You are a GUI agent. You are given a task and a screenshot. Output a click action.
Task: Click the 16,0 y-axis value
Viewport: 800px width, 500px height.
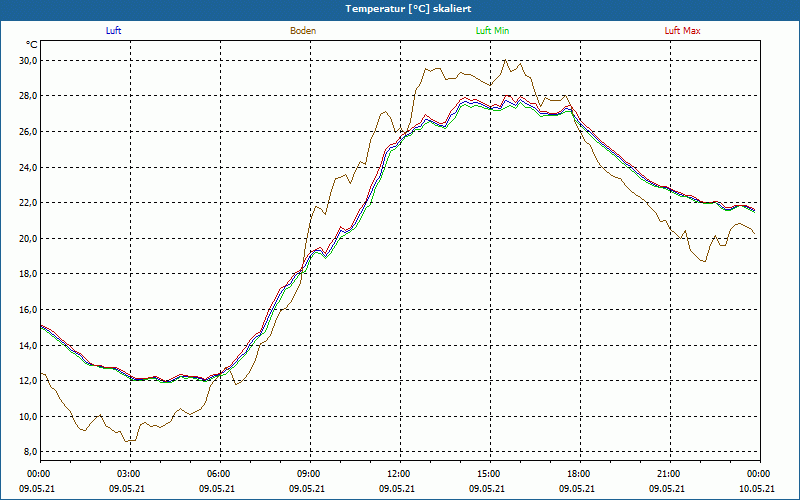[x=29, y=310]
